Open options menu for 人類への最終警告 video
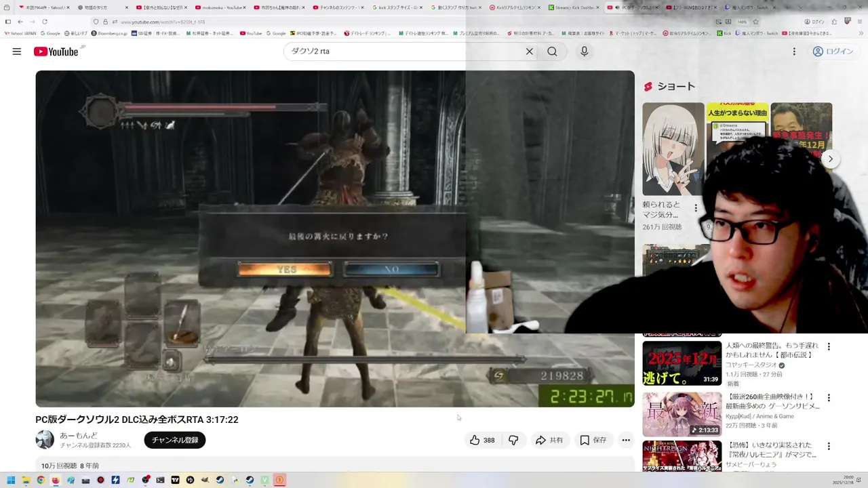 coord(828,347)
